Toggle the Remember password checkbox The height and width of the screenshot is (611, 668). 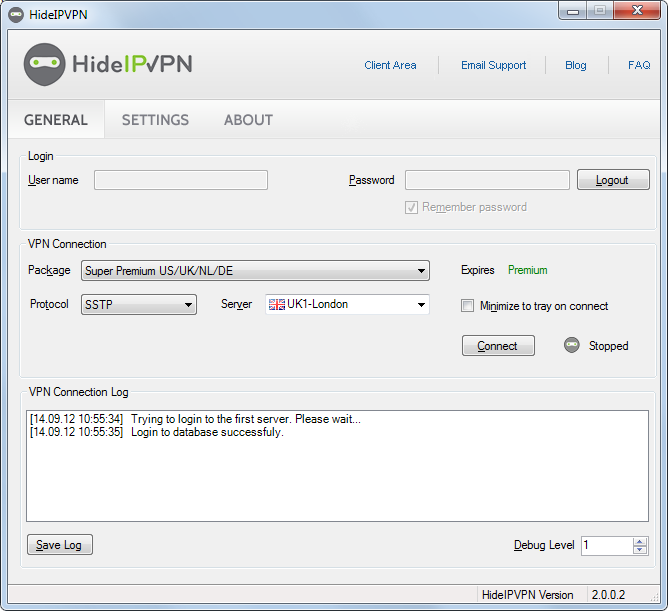411,208
